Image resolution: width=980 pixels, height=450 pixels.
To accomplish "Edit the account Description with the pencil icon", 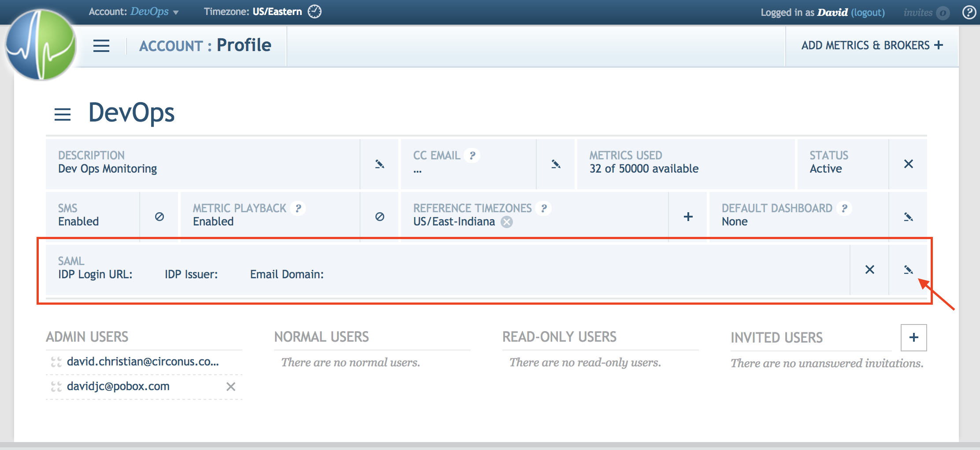I will pyautogui.click(x=379, y=164).
